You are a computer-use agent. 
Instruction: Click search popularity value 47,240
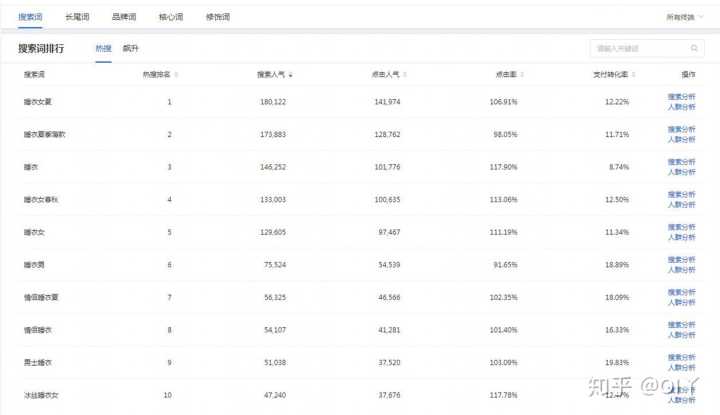(275, 395)
